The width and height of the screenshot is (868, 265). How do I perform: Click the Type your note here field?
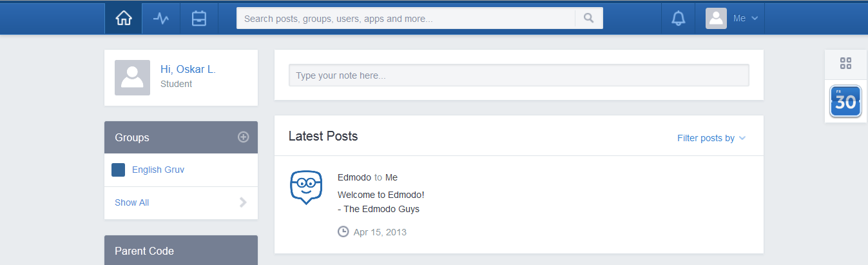click(x=519, y=75)
